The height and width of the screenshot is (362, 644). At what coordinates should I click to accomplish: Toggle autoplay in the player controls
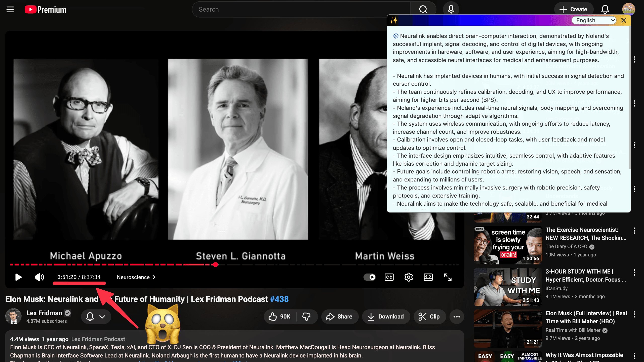pyautogui.click(x=370, y=277)
